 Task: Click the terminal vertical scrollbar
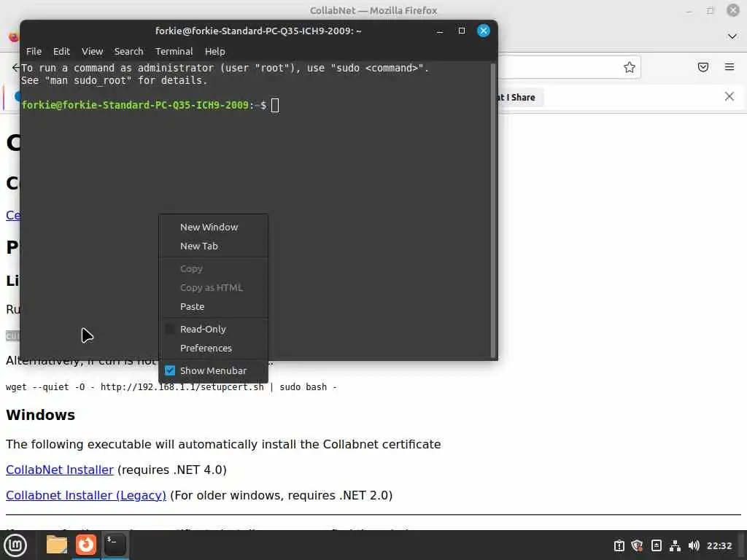click(x=493, y=209)
